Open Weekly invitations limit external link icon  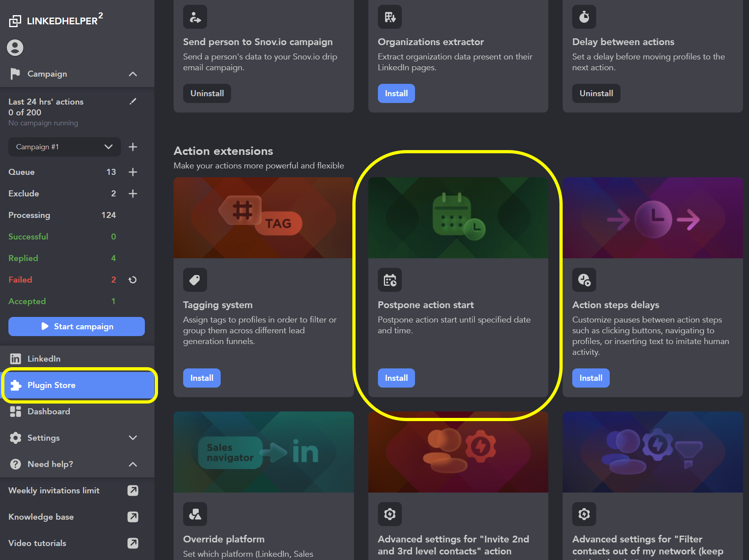[x=133, y=491]
